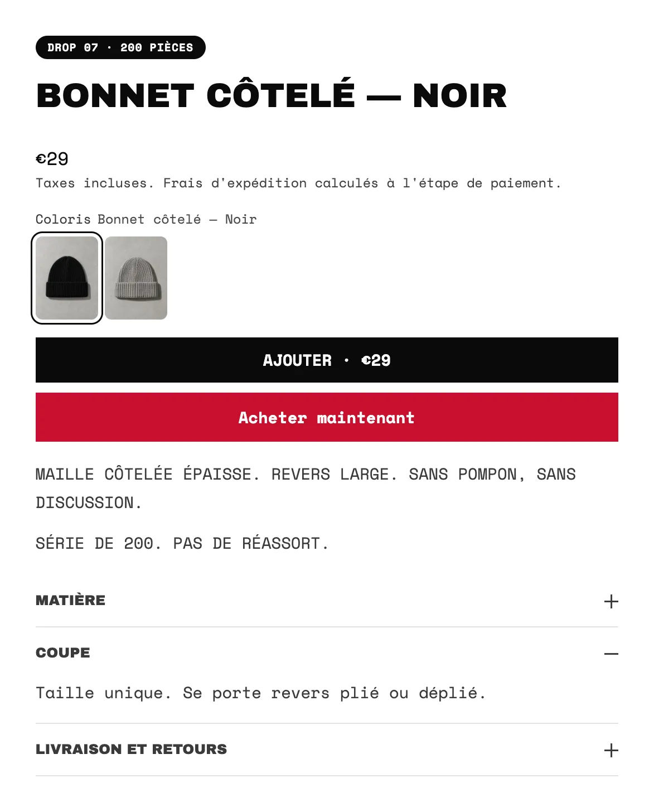The height and width of the screenshot is (812, 654).
Task: Click the minus icon beside COUPE
Action: [611, 654]
